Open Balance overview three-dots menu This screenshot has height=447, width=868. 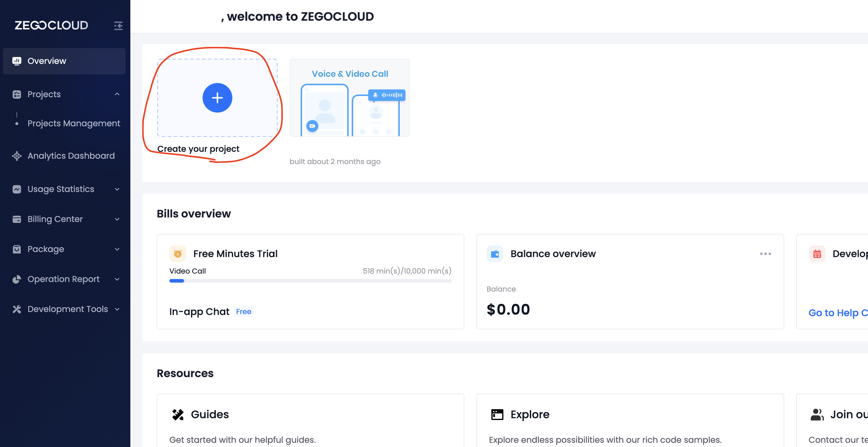[765, 254]
